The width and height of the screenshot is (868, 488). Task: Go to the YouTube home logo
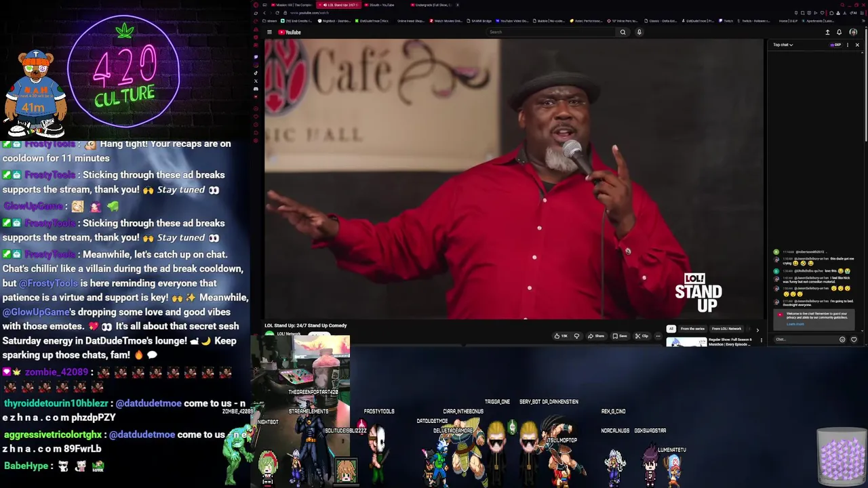[290, 32]
